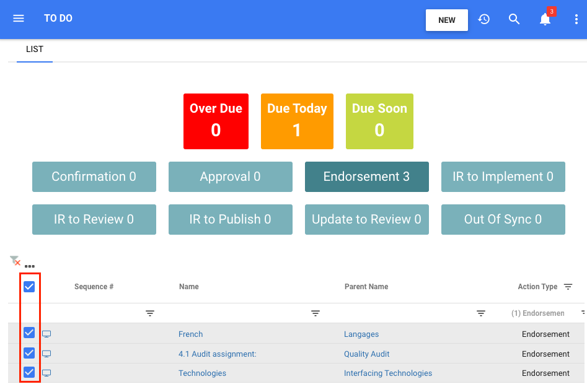Uncheck the 4.1 Audit assignment checkbox
Image resolution: width=587 pixels, height=392 pixels.
(29, 353)
